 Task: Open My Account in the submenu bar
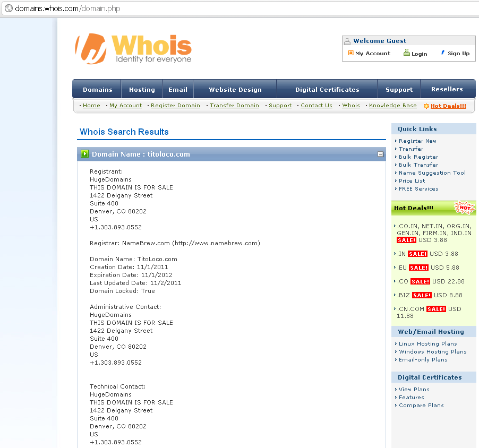coord(125,105)
